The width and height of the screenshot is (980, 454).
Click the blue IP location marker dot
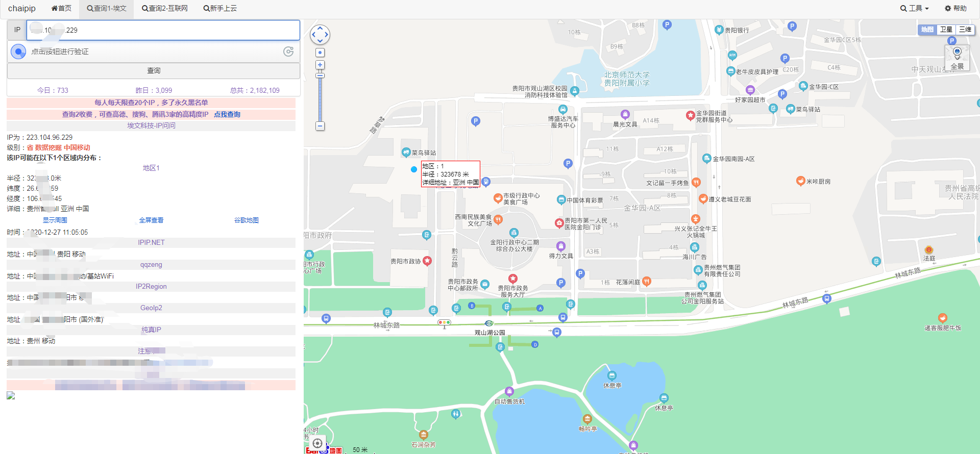pyautogui.click(x=414, y=169)
